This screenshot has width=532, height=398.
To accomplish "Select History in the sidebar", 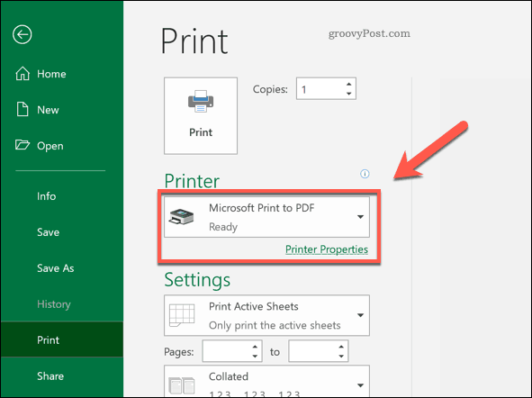I will (x=62, y=304).
